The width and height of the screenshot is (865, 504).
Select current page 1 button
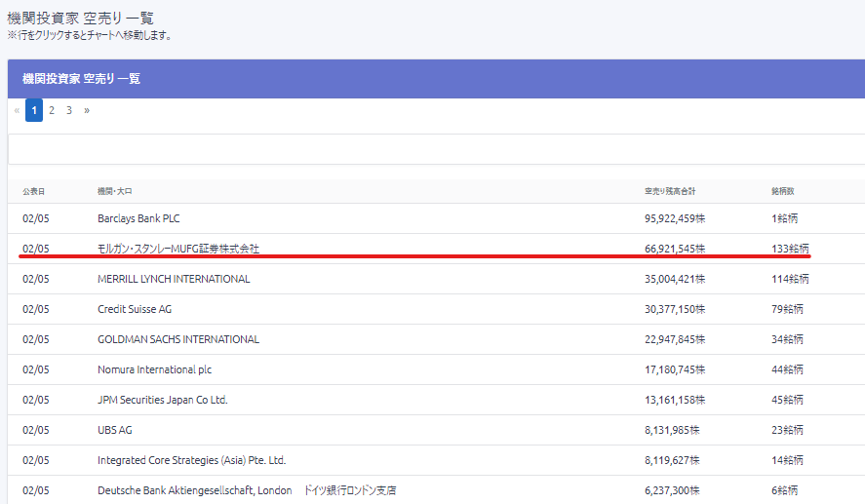[x=34, y=111]
